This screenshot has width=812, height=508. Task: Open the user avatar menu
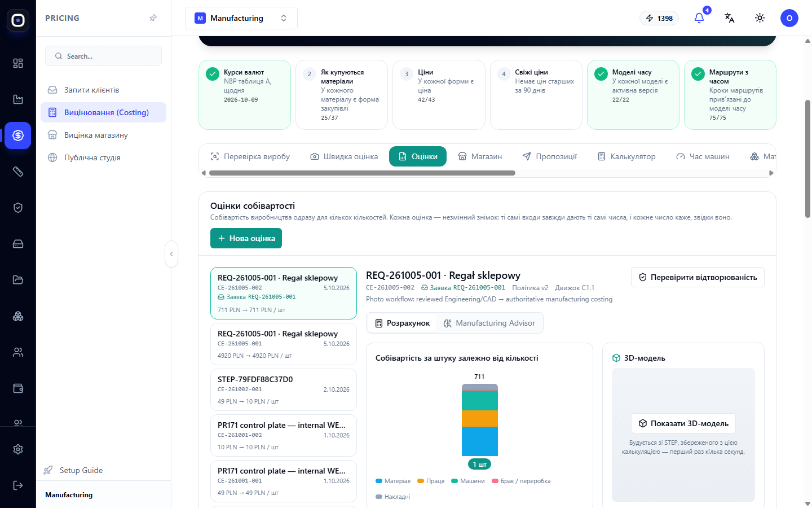point(789,18)
